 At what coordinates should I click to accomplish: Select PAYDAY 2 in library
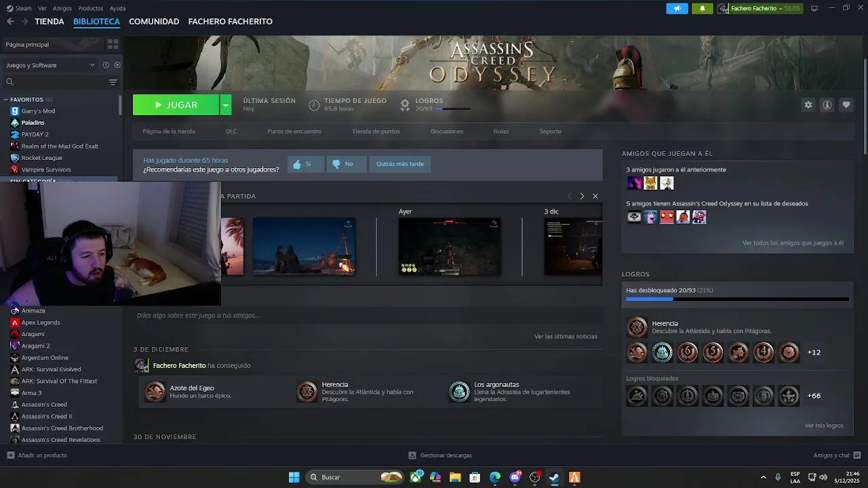point(35,134)
